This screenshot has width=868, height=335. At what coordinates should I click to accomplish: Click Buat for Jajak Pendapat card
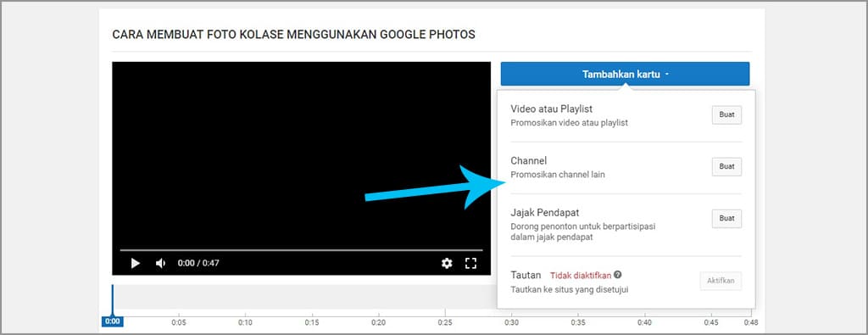click(726, 218)
